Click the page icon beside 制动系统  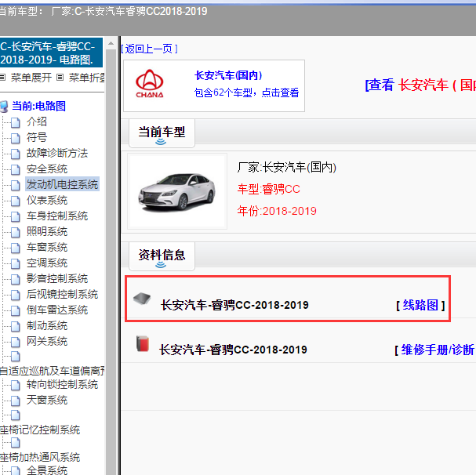tap(15, 326)
